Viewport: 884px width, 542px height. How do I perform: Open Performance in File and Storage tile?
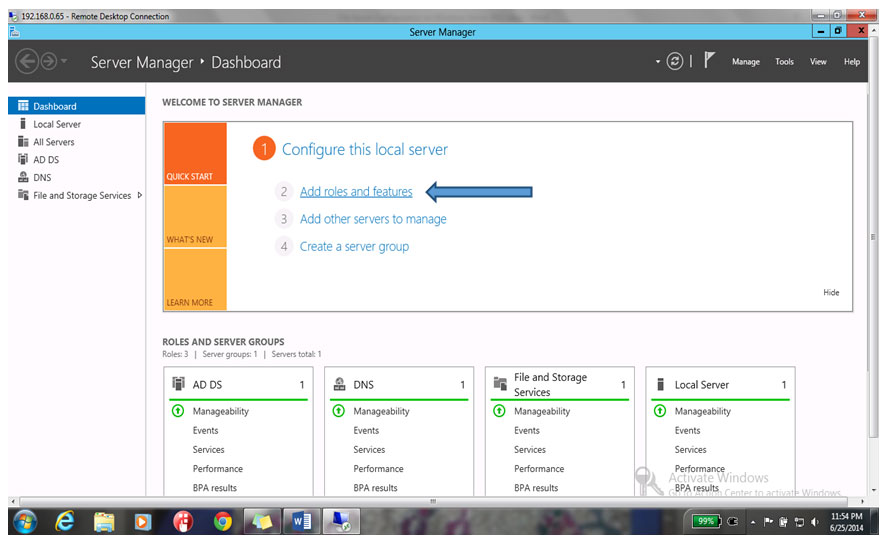coord(539,469)
